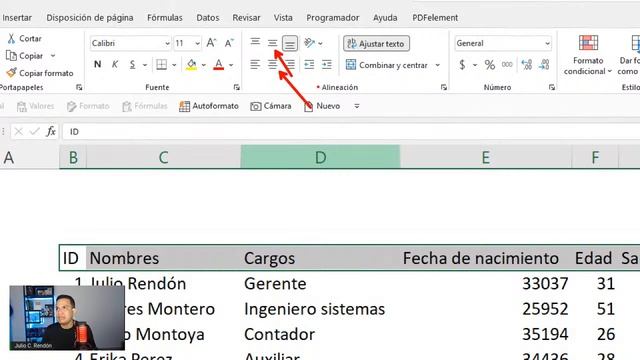Click the fx insert function icon
The width and height of the screenshot is (640, 360).
click(51, 131)
